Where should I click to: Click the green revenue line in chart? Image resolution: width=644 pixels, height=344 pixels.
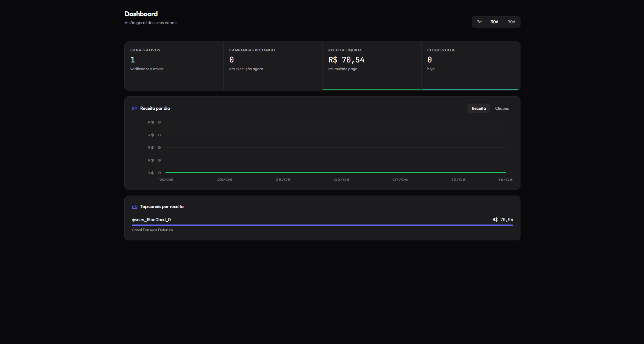coord(336,173)
